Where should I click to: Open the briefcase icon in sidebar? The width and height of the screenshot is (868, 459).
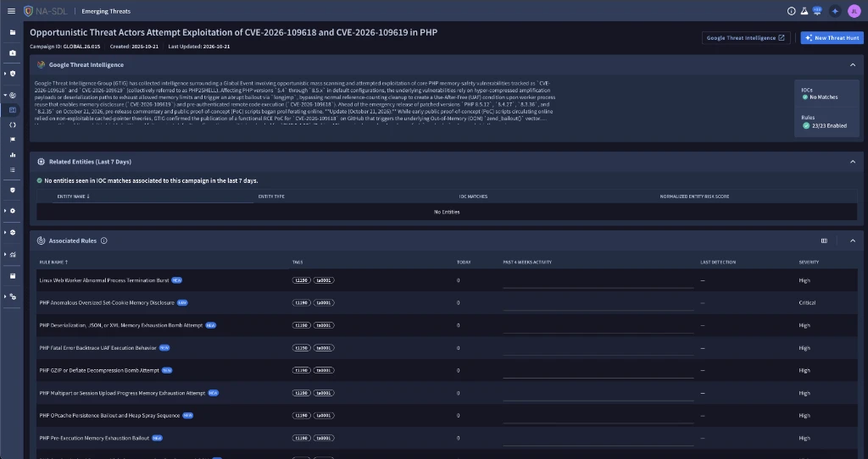pos(13,53)
